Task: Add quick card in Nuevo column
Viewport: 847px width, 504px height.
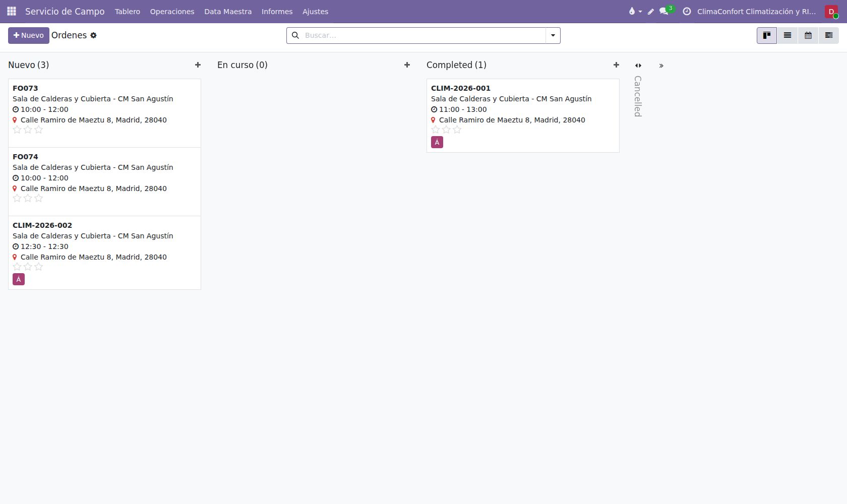Action: pyautogui.click(x=198, y=65)
